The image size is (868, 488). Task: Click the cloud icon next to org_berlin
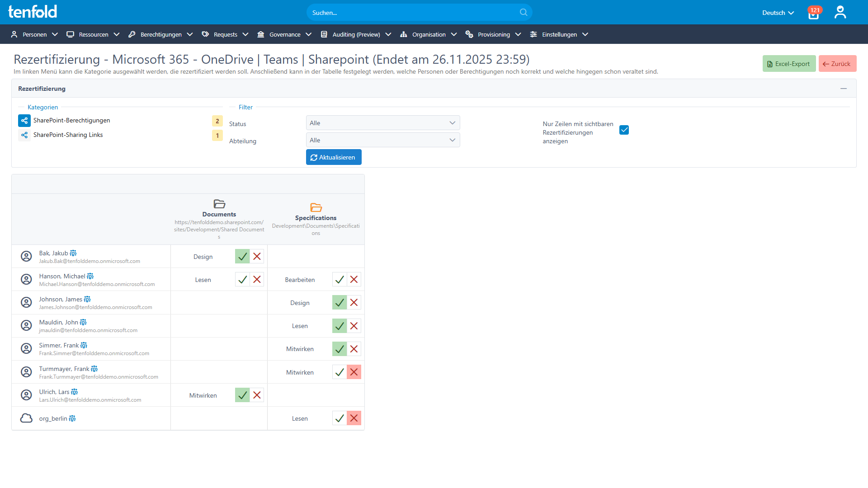[26, 418]
